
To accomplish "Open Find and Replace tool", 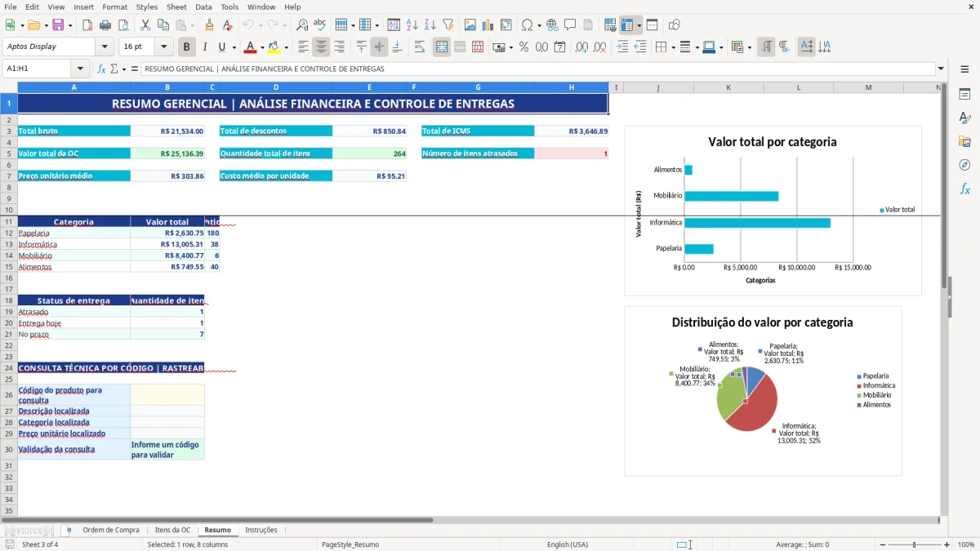I will tap(302, 25).
